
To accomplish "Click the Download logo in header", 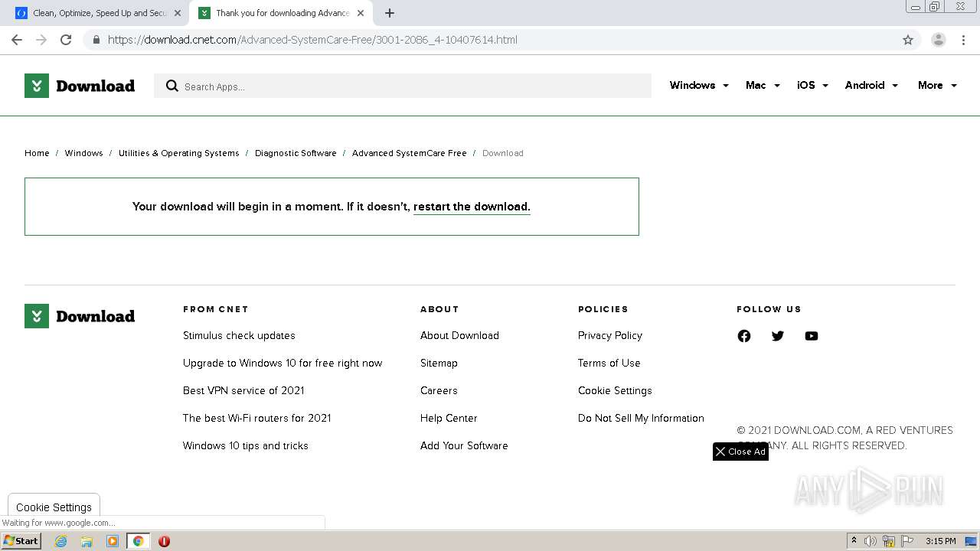I will pos(80,86).
